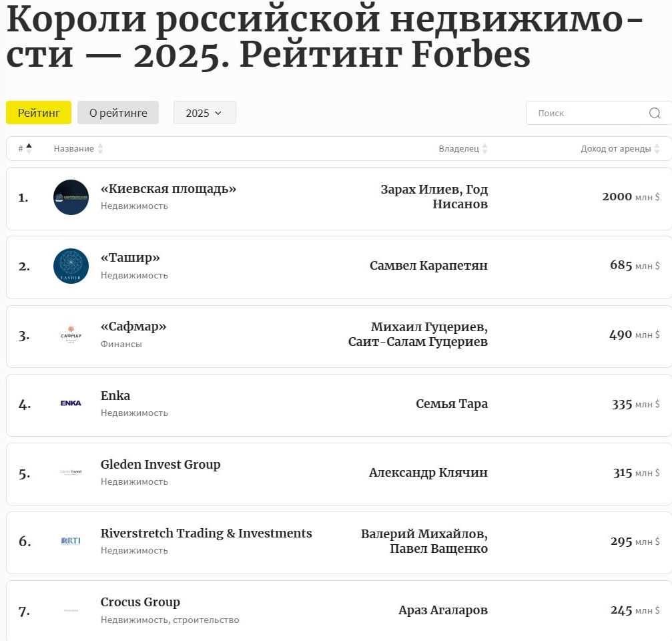Viewport: 672px width, 641px height.
Task: Click the 295 млн $ income value
Action: point(635,541)
